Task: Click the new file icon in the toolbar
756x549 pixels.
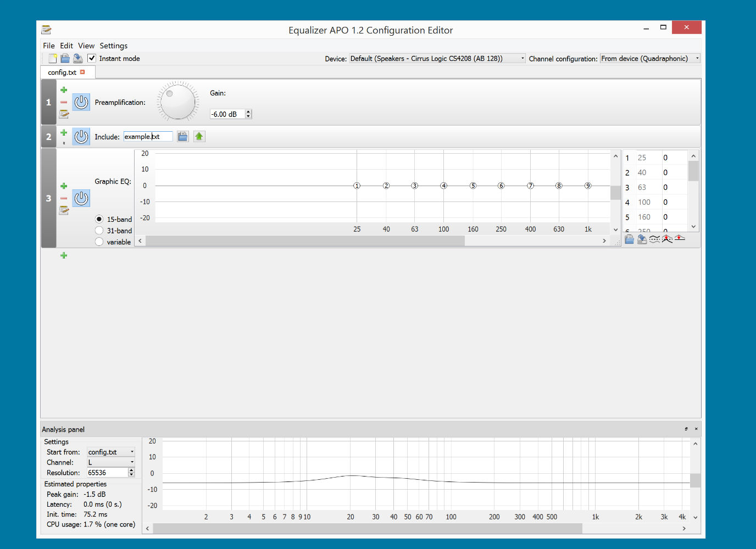Action: point(53,58)
